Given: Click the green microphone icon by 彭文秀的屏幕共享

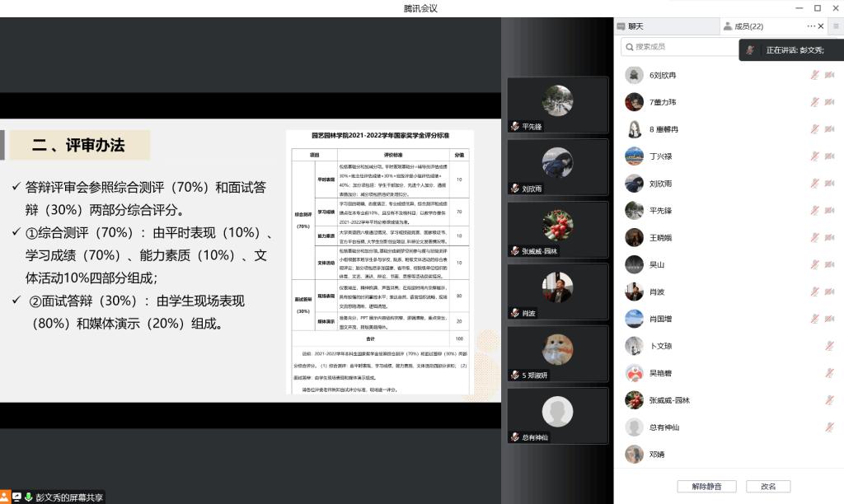Looking at the screenshot, I should click(x=29, y=497).
